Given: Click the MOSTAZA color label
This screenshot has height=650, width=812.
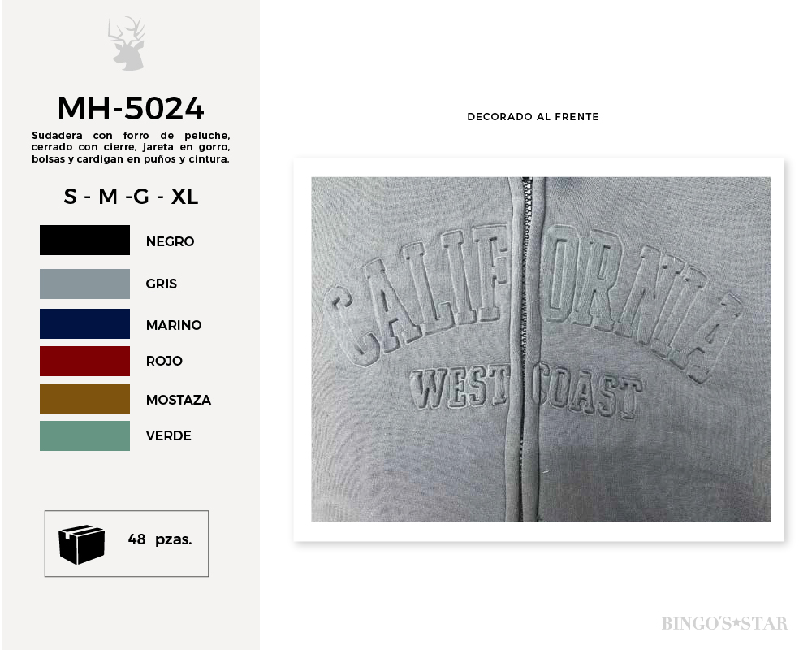Looking at the screenshot, I should click(179, 401).
